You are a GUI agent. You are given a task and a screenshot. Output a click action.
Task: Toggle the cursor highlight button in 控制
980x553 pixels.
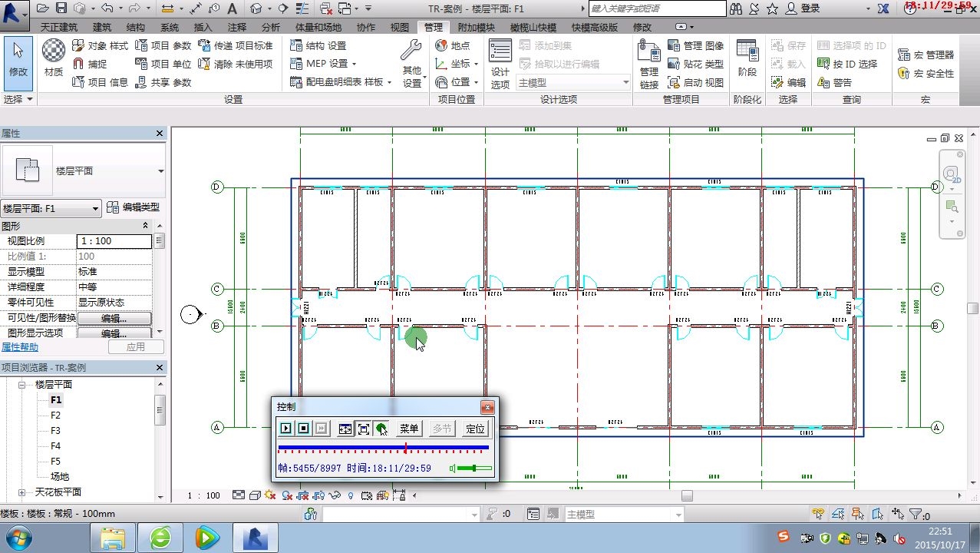pyautogui.click(x=381, y=429)
